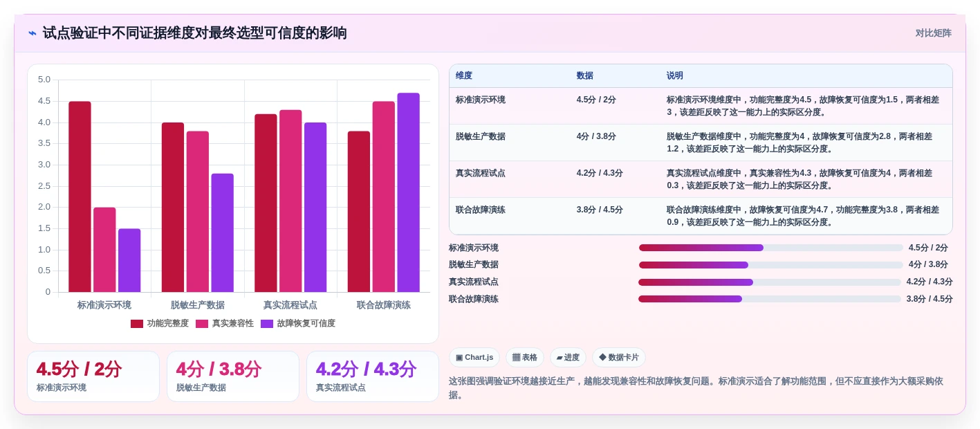Click the 脱敏生产数据 table row name
The image size is (980, 429).
pos(481,136)
